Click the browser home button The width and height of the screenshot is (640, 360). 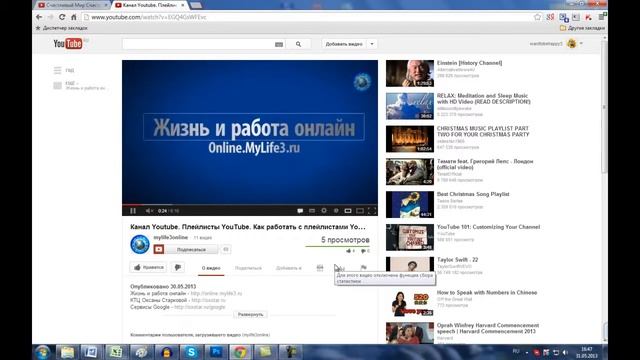click(73, 17)
